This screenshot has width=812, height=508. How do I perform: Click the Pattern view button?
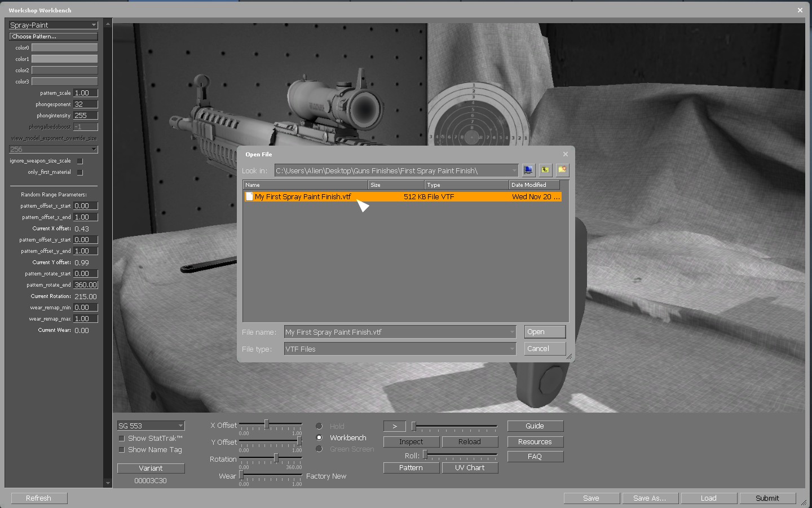411,468
